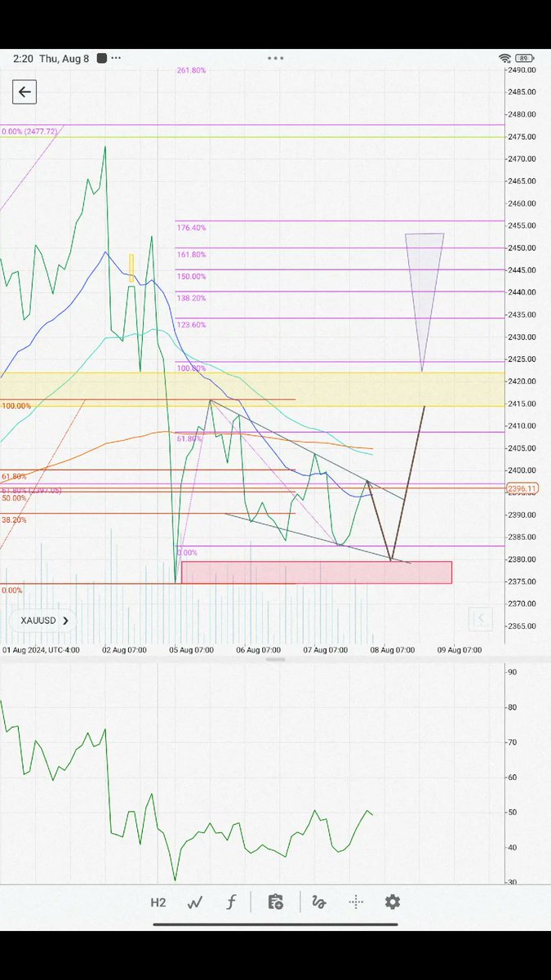Image resolution: width=551 pixels, height=980 pixels.
Task: Tap the three-dot handle at top center
Action: 275,59
